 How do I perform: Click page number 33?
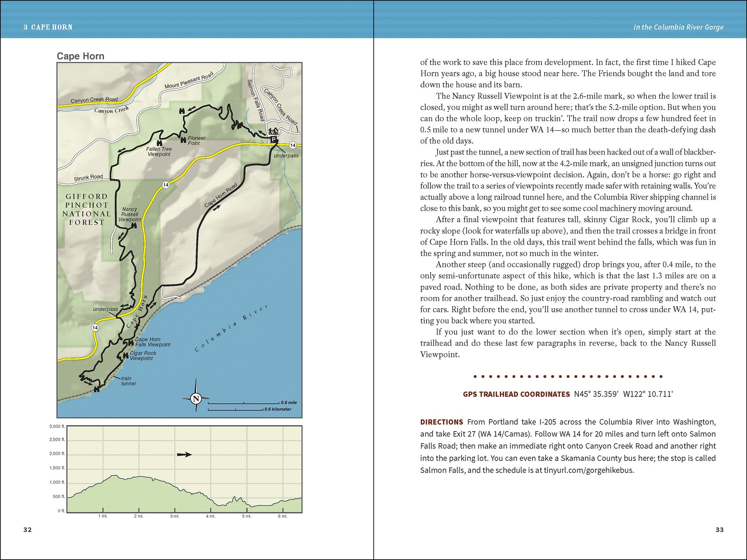point(719,530)
